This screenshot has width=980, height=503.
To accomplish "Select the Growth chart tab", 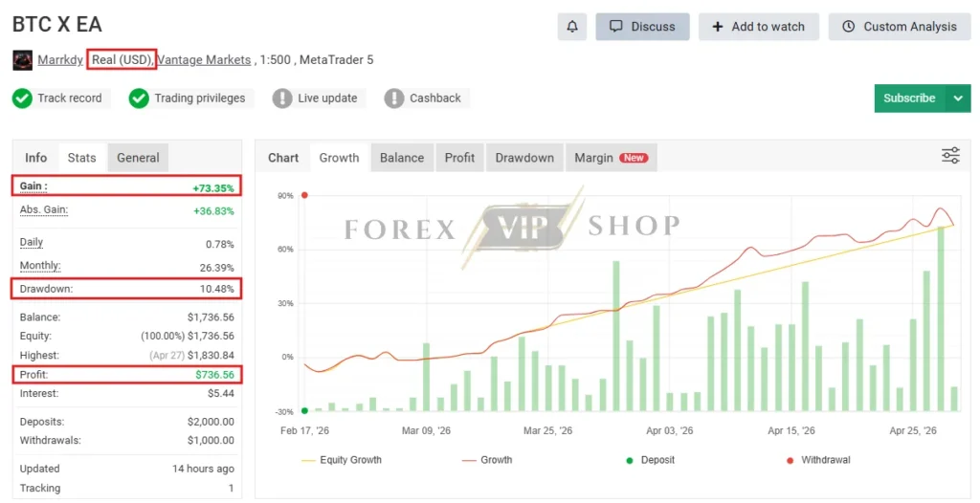I will tap(340, 158).
